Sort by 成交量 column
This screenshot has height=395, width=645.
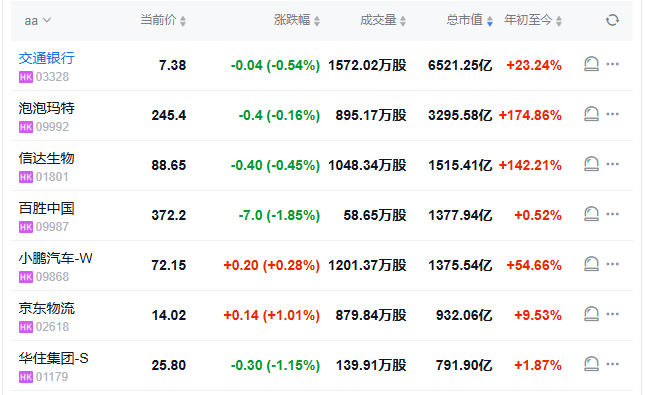tap(383, 20)
